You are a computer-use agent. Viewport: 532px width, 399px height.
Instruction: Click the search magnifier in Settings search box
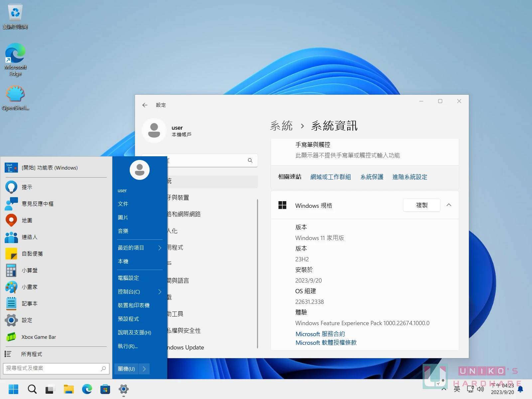250,161
